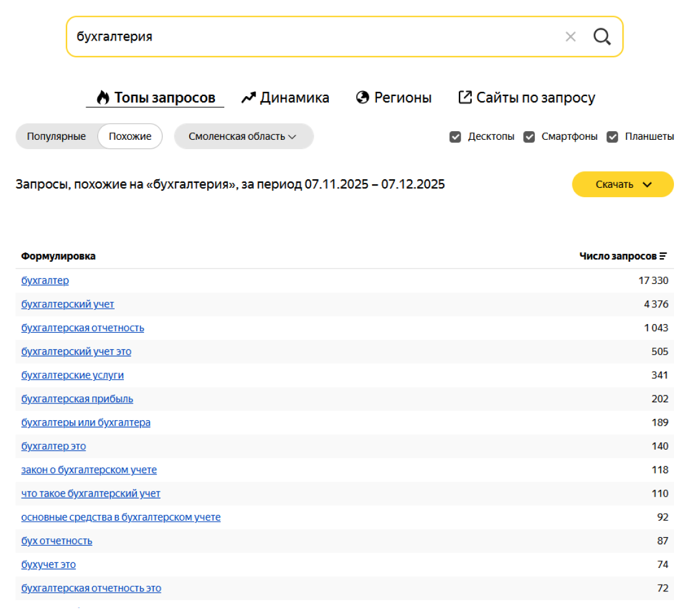
Task: Click the flame icon beside Топы запросов
Action: click(x=103, y=97)
